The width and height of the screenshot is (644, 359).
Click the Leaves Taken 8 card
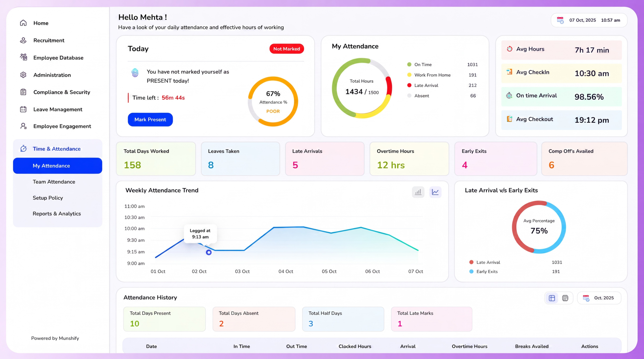click(241, 159)
